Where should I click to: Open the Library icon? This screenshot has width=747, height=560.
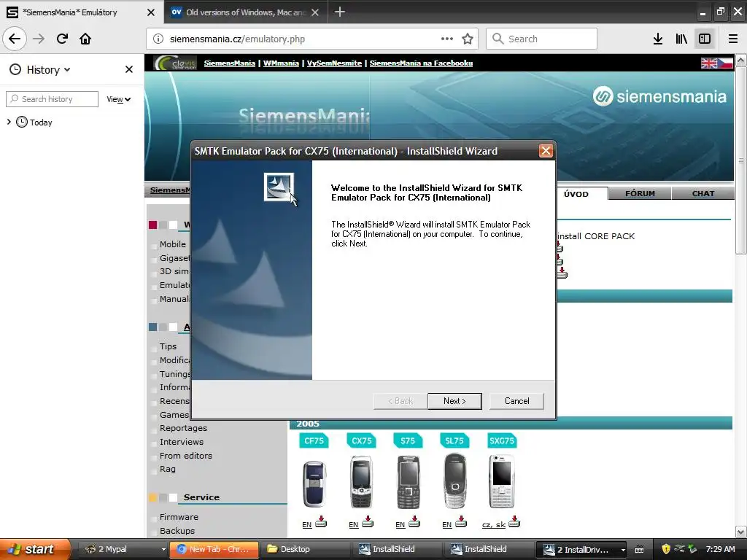(x=681, y=39)
